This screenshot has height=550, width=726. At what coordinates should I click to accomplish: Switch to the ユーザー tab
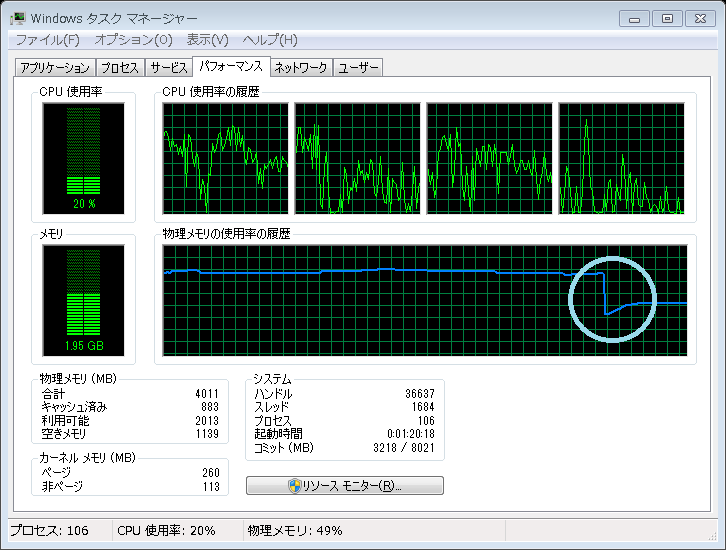click(x=358, y=68)
